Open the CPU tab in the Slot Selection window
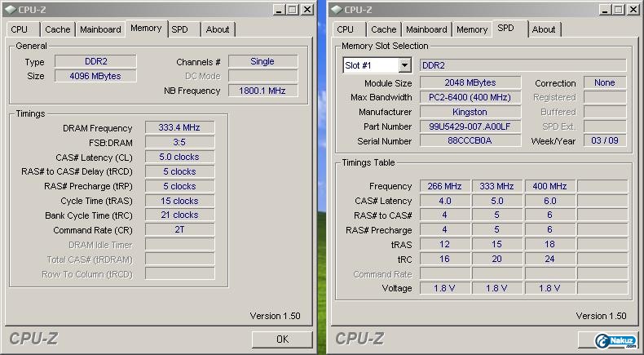The height and width of the screenshot is (355, 644). tap(346, 29)
